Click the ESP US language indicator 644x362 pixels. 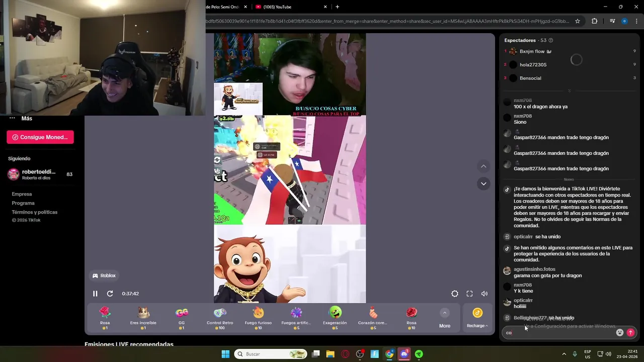[588, 354]
